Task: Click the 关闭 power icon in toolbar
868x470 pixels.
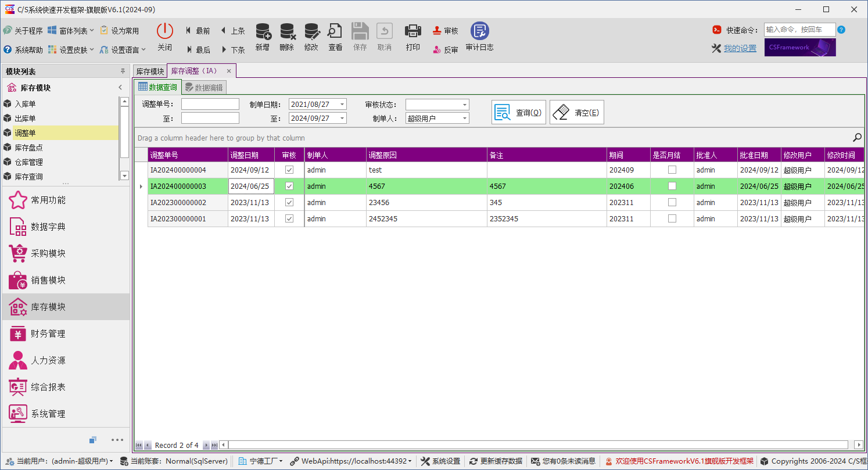Action: pyautogui.click(x=165, y=31)
